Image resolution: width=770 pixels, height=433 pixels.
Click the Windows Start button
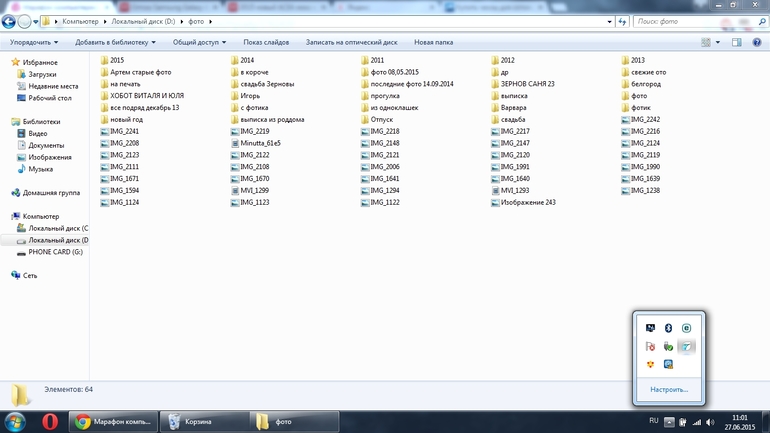pos(16,421)
